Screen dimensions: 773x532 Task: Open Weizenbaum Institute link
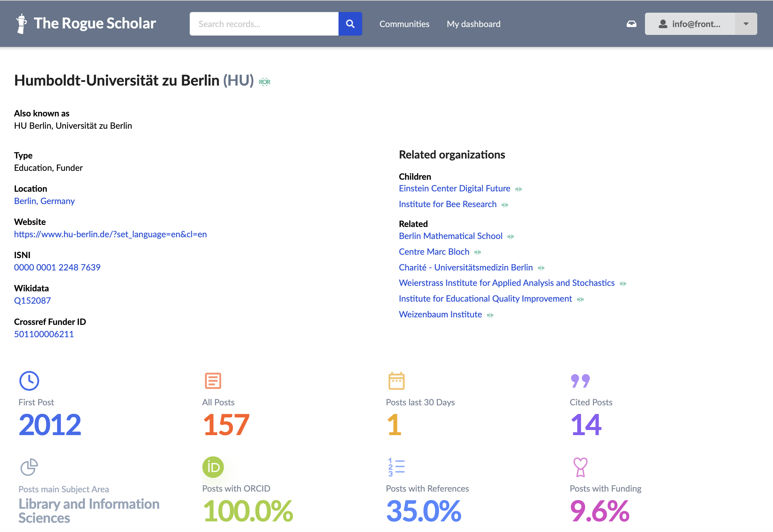click(x=440, y=314)
